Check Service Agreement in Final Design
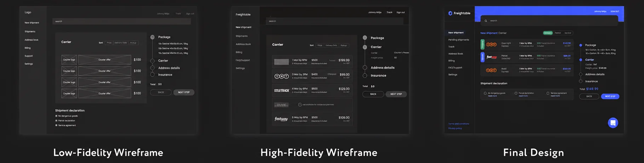The height and width of the screenshot is (163, 644). coord(548,93)
